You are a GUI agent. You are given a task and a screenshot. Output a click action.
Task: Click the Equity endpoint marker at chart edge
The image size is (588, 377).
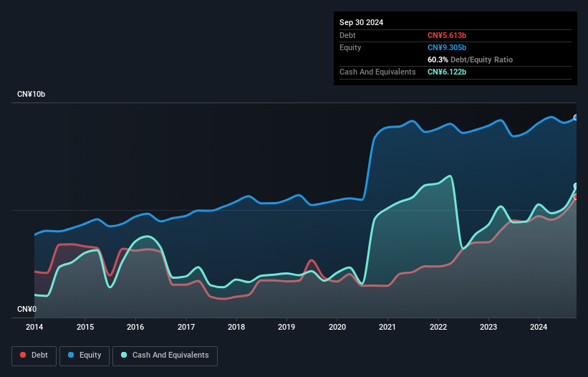point(576,118)
